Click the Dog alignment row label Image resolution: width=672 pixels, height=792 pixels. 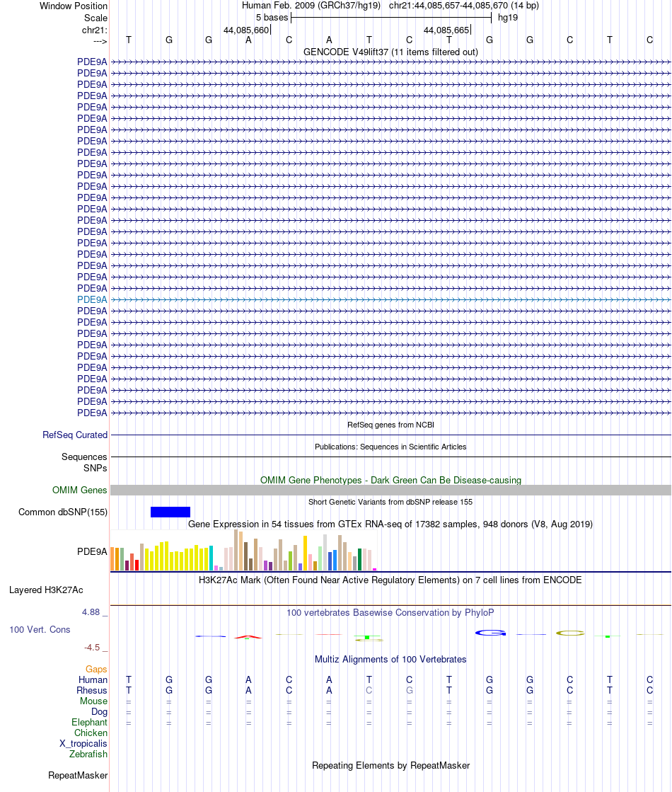point(99,712)
